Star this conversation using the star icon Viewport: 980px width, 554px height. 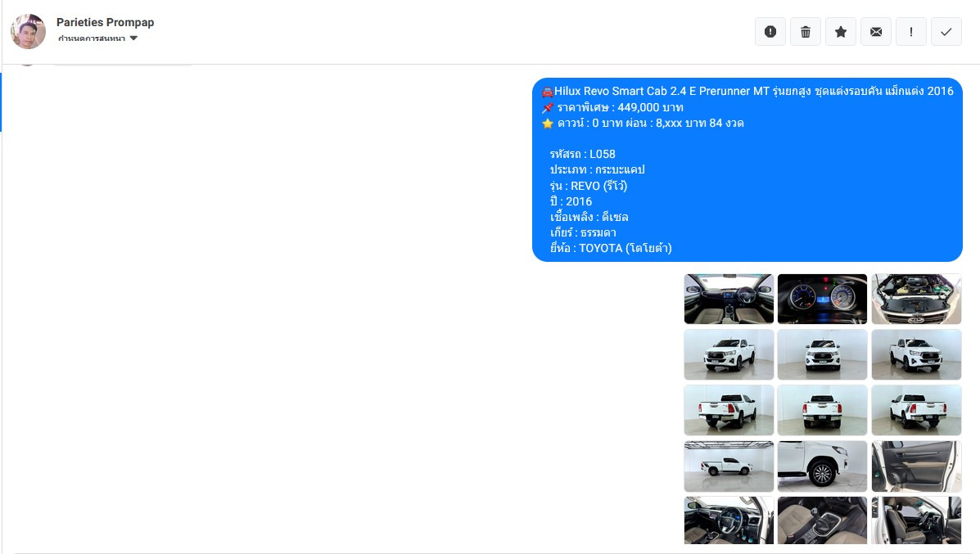(841, 32)
